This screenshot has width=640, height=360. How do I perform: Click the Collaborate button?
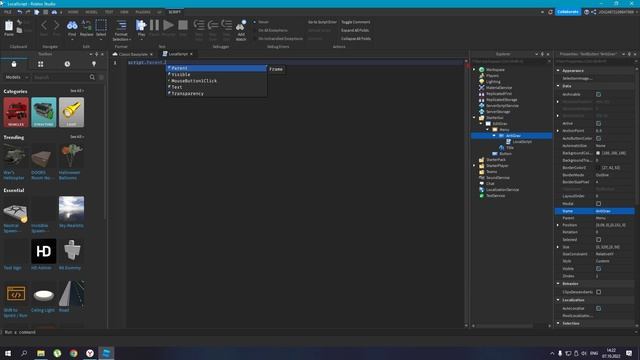tap(568, 12)
